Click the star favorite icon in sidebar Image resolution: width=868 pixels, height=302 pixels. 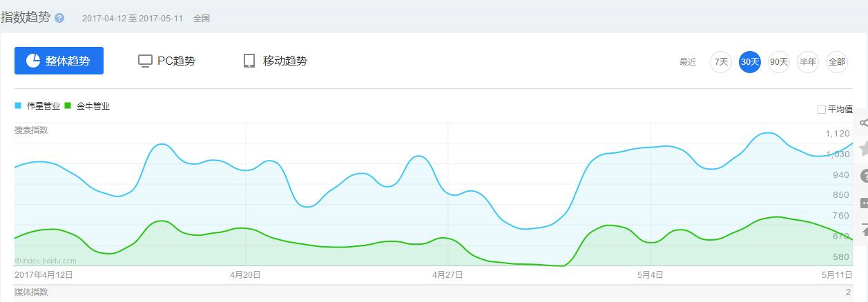tap(863, 149)
